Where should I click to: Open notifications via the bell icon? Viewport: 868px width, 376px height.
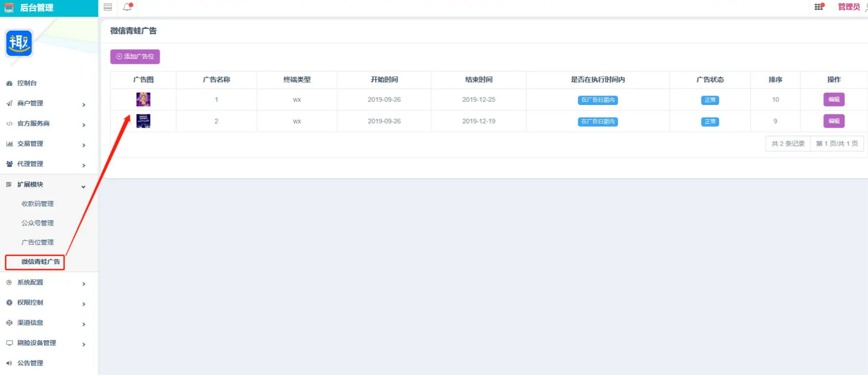click(x=127, y=7)
